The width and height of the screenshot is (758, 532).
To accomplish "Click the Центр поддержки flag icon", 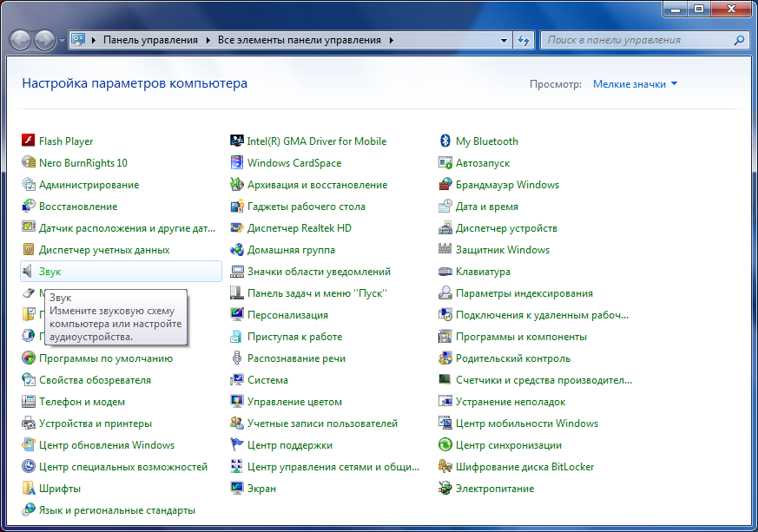I will pyautogui.click(x=237, y=445).
